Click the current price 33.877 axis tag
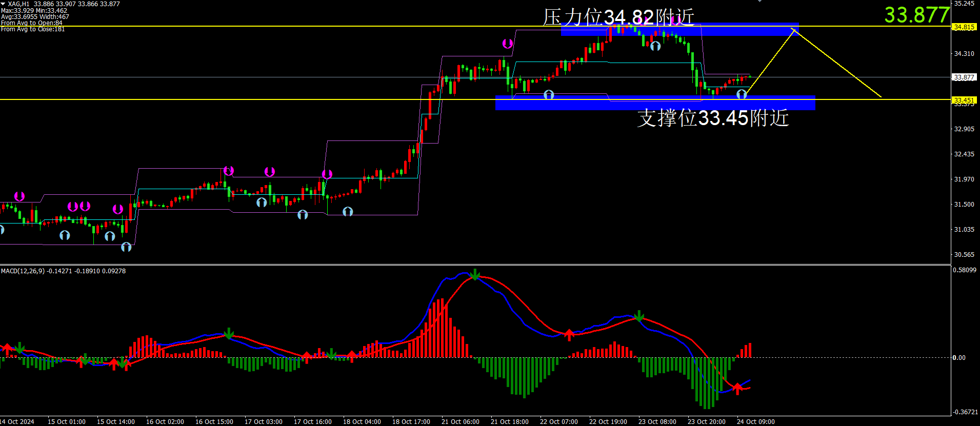 pyautogui.click(x=964, y=77)
